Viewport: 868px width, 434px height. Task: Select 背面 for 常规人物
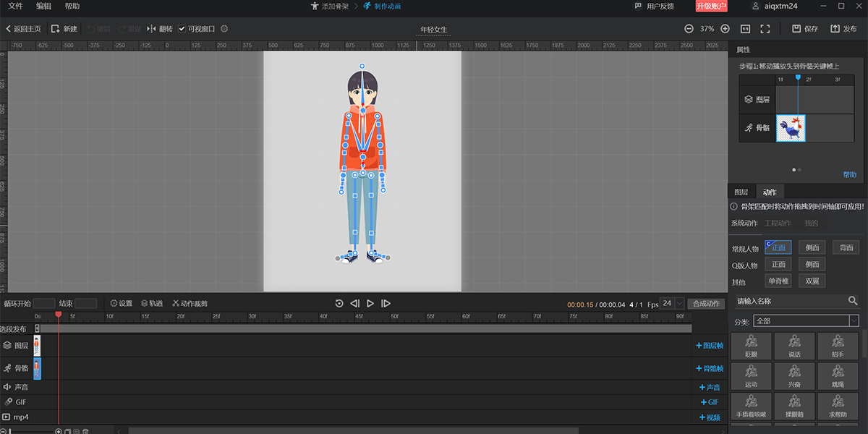click(x=846, y=248)
